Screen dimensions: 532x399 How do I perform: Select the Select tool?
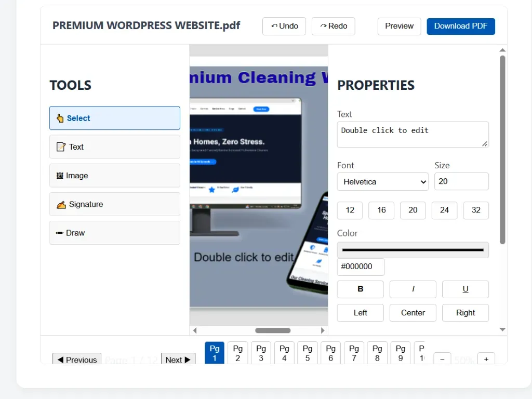click(115, 118)
